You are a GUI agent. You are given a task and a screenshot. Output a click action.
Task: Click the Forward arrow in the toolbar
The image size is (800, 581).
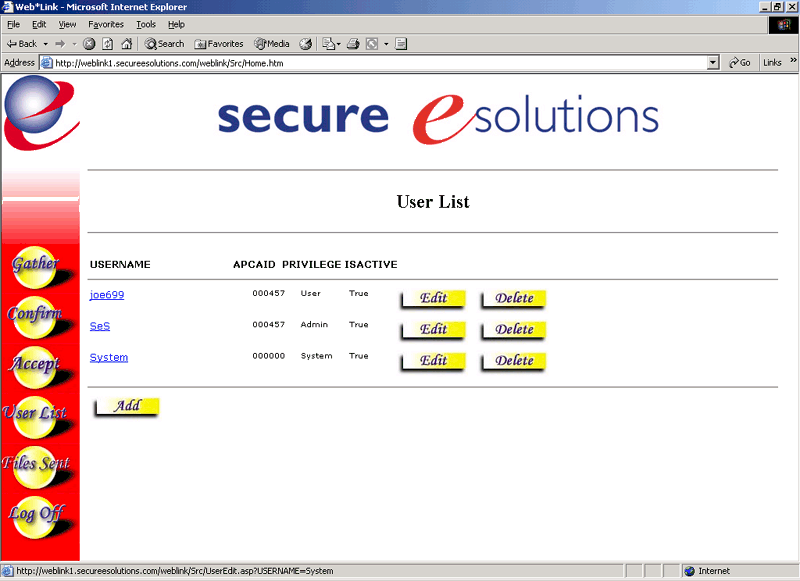coord(60,44)
